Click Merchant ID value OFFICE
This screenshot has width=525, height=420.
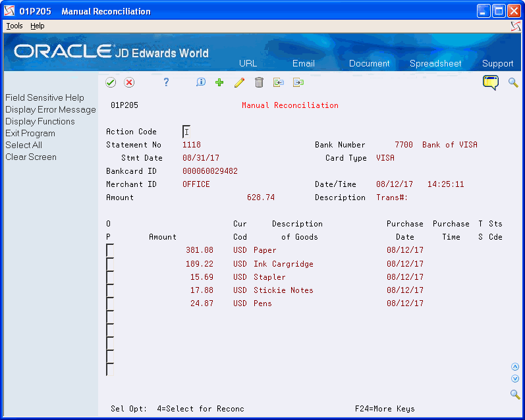pyautogui.click(x=196, y=184)
